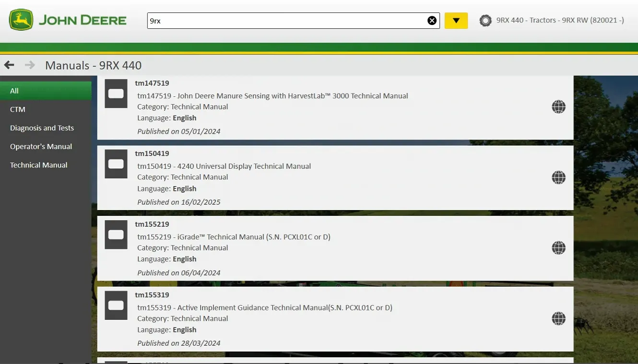
Task: Switch to the CTM category
Action: click(17, 109)
